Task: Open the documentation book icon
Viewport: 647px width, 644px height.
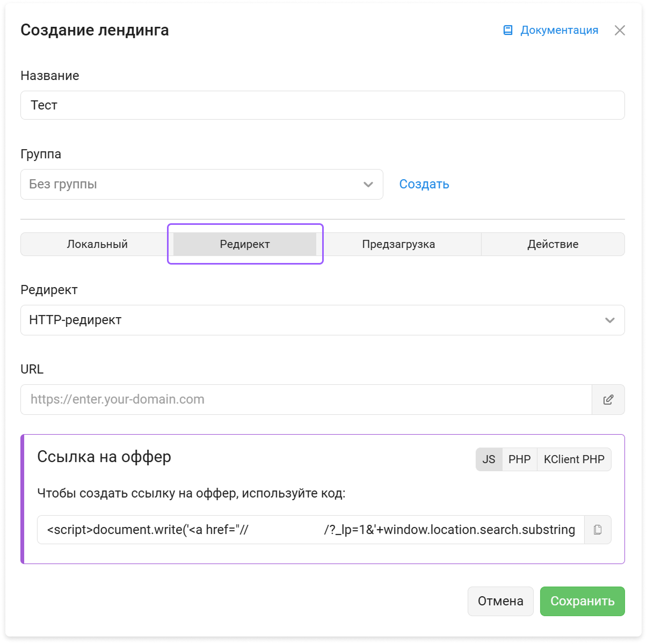Action: click(x=507, y=30)
